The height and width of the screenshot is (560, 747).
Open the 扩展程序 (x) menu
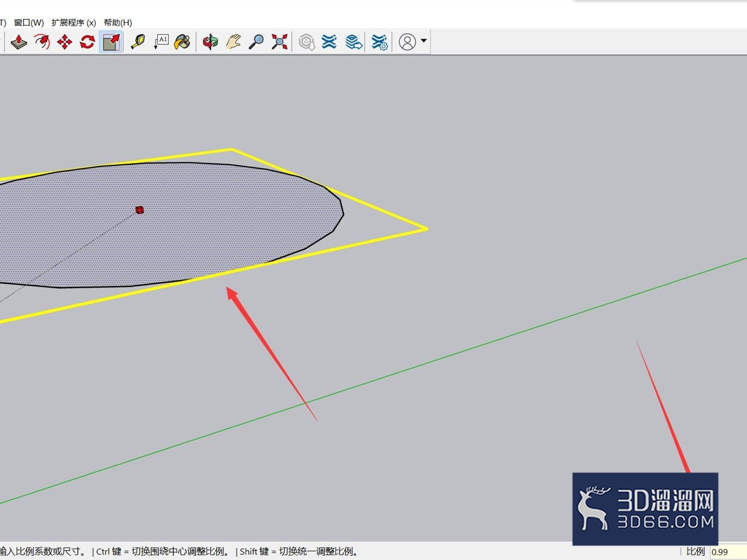click(x=73, y=22)
